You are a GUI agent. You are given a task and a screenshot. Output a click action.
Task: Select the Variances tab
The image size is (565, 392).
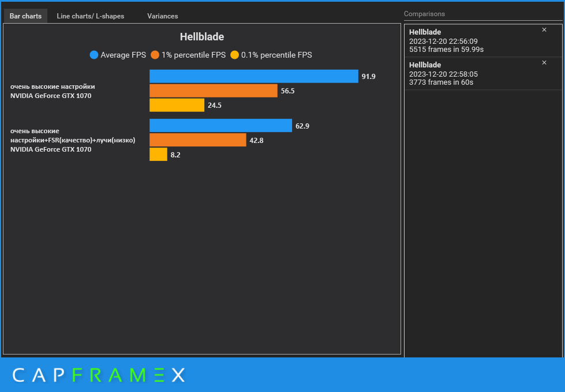163,16
